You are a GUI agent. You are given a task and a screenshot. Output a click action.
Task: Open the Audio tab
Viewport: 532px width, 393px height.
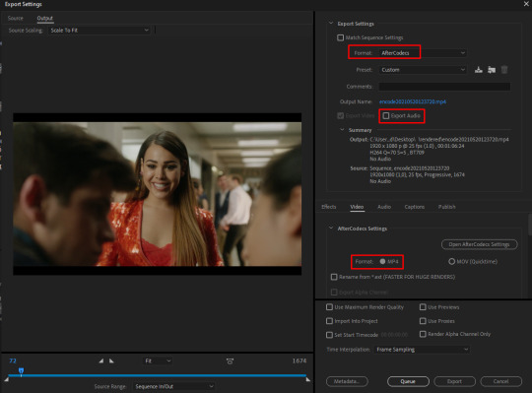(x=384, y=207)
